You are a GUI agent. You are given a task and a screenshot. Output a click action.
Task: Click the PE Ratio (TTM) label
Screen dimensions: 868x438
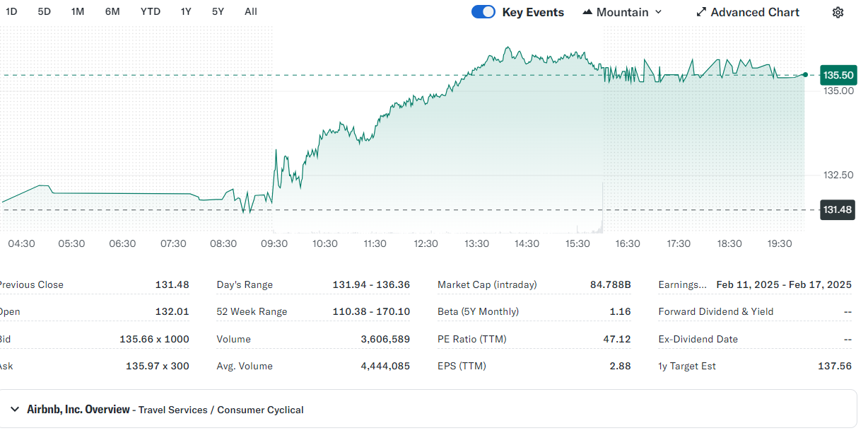[472, 339]
